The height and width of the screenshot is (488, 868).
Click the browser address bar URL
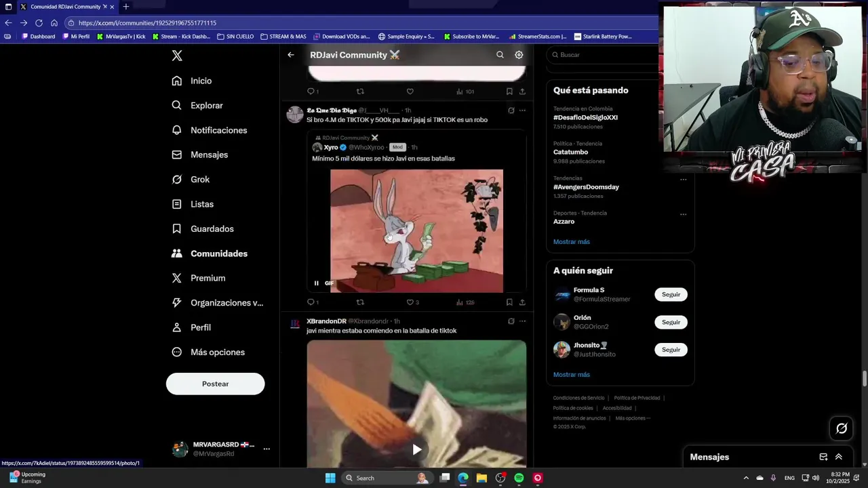(x=147, y=23)
